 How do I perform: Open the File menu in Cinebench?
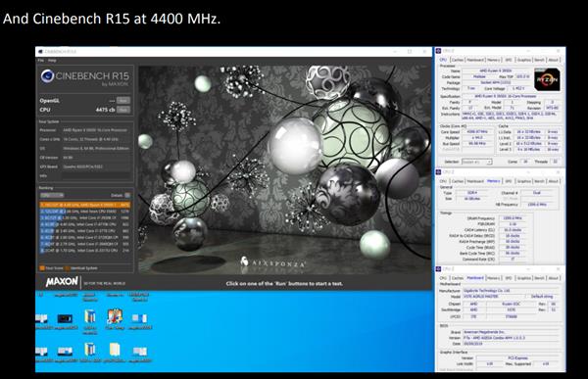click(x=41, y=61)
